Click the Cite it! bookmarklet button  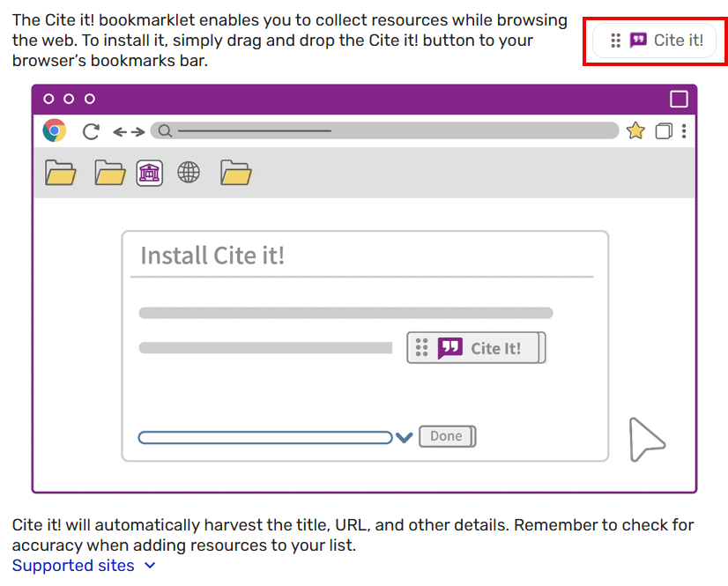(x=654, y=41)
